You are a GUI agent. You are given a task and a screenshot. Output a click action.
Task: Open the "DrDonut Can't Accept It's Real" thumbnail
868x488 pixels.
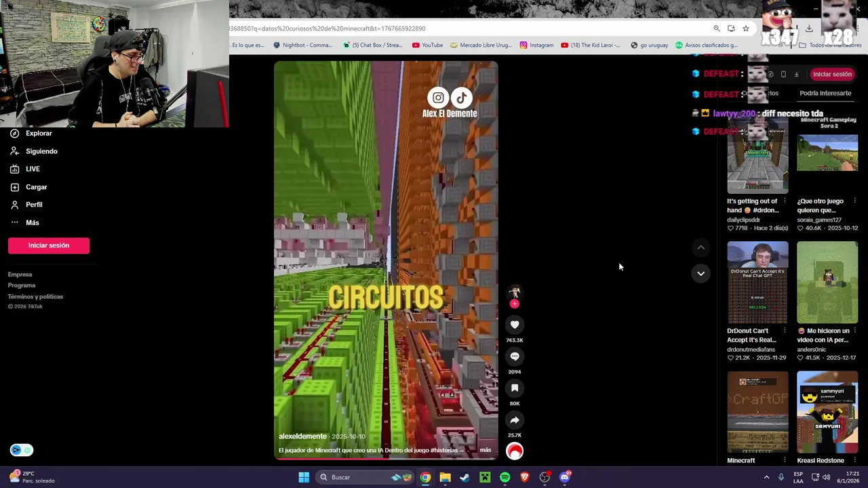[757, 283]
